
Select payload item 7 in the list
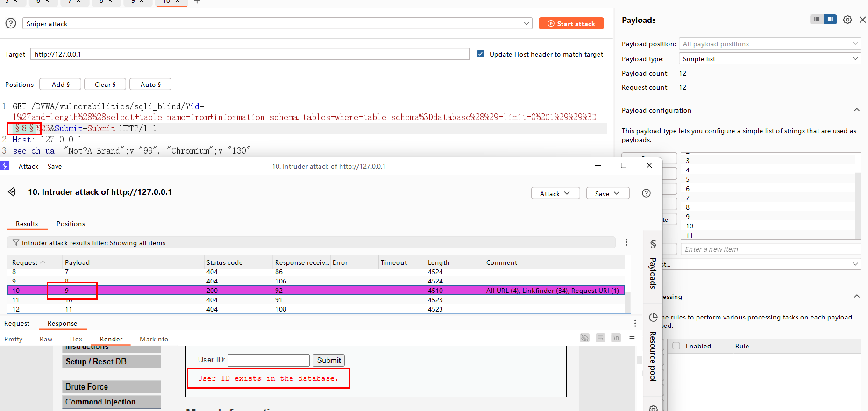pos(768,198)
